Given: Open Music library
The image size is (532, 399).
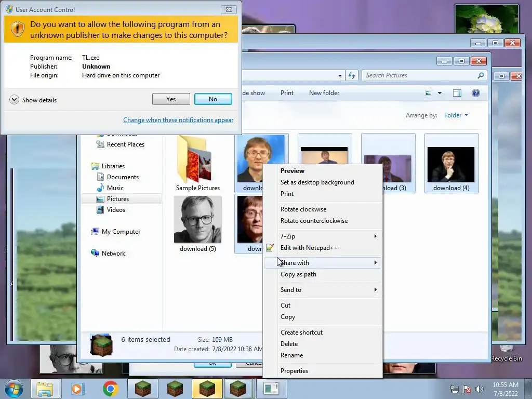Looking at the screenshot, I should click(115, 188).
